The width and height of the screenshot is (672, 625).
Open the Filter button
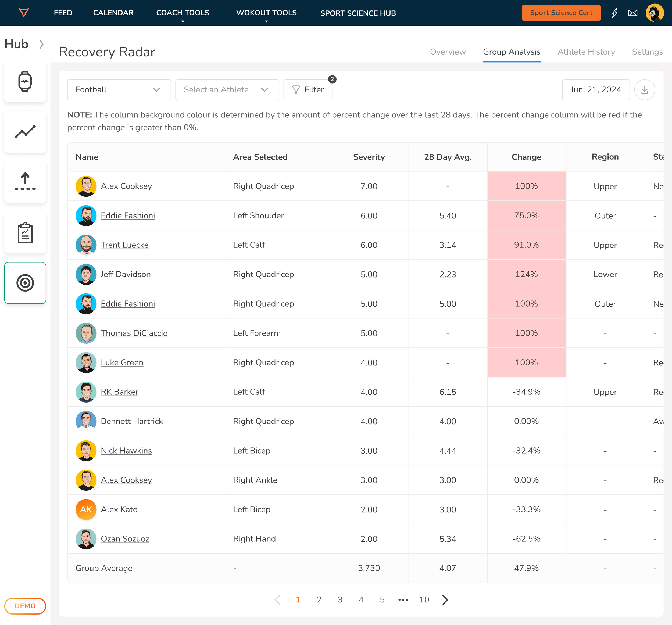coord(308,89)
